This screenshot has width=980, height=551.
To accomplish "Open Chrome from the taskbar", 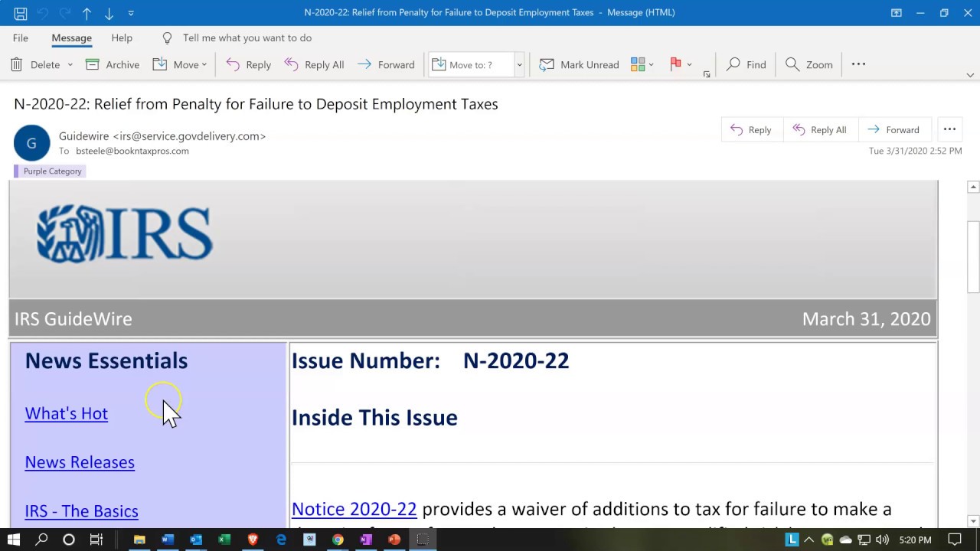I will coord(338,540).
